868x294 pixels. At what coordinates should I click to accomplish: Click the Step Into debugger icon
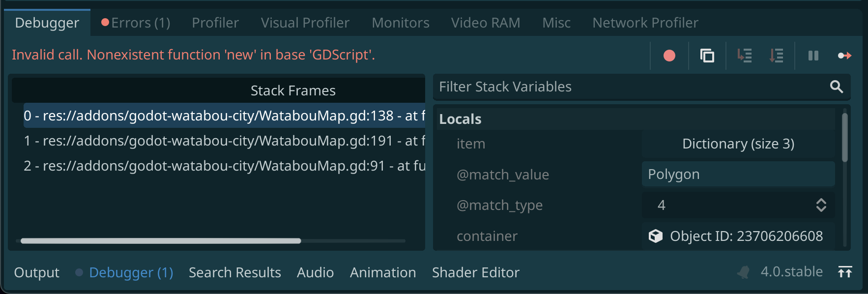[744, 56]
